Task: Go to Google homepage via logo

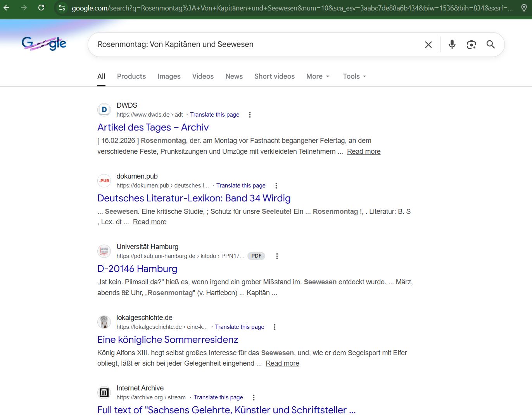Action: click(x=44, y=44)
